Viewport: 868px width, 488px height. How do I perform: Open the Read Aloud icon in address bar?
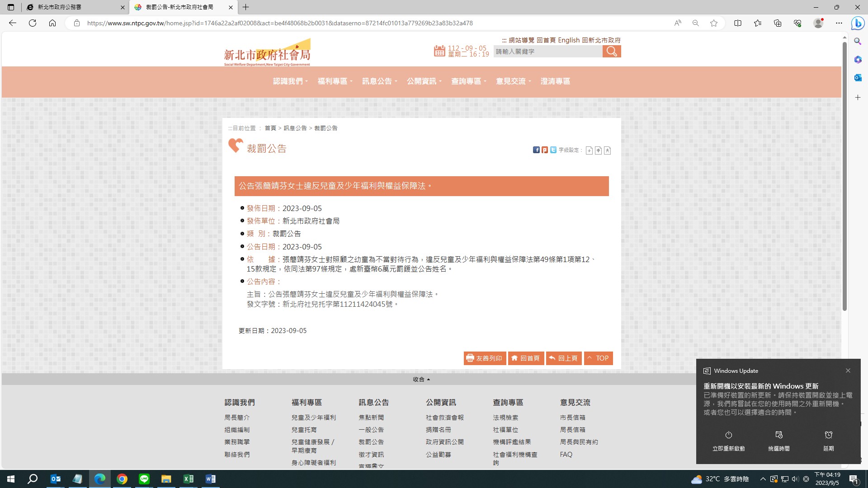point(678,23)
